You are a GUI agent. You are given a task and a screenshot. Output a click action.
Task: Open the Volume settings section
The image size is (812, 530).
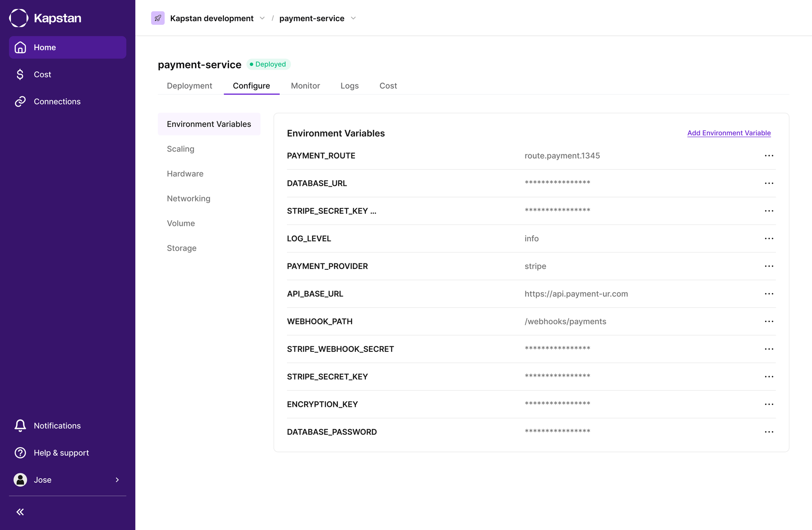[x=181, y=223]
